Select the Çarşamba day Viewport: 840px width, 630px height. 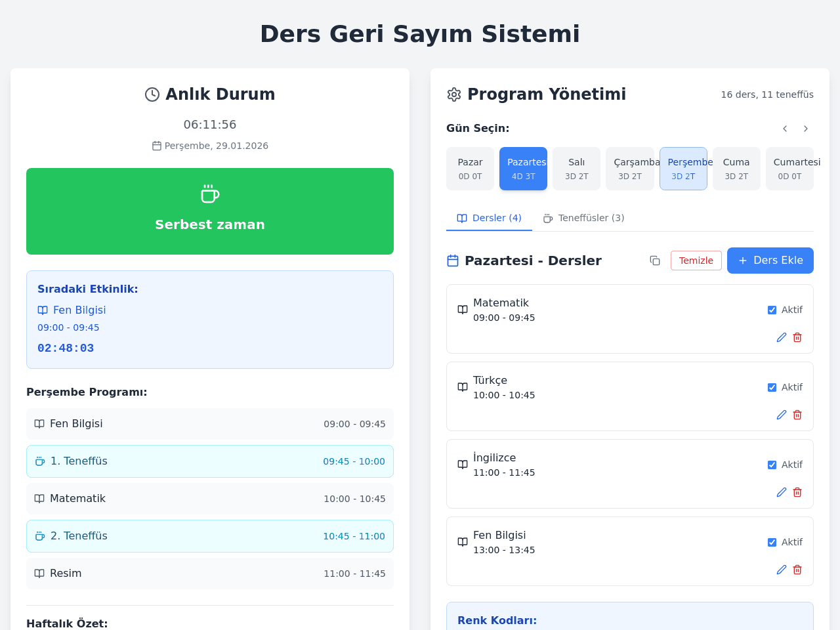(630, 169)
